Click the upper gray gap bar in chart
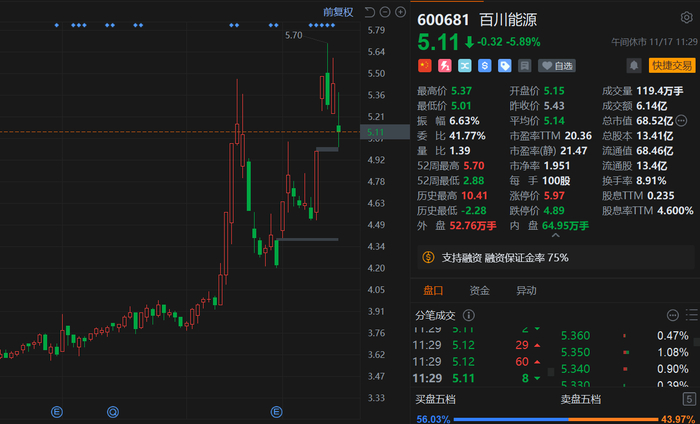The image size is (700, 424). click(327, 149)
